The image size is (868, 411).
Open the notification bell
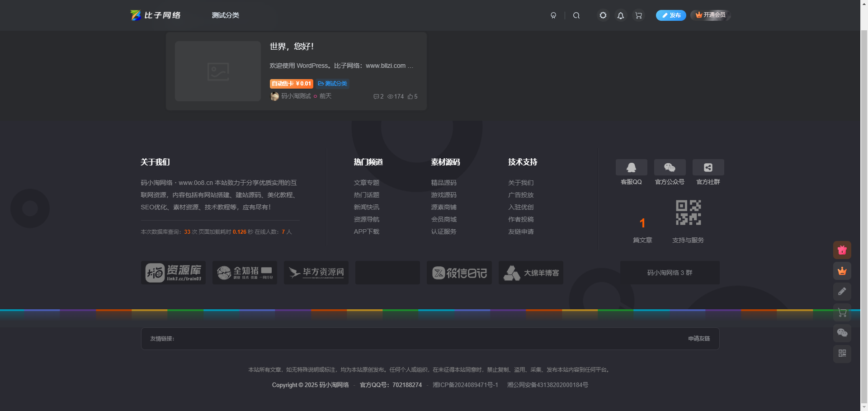tap(620, 15)
